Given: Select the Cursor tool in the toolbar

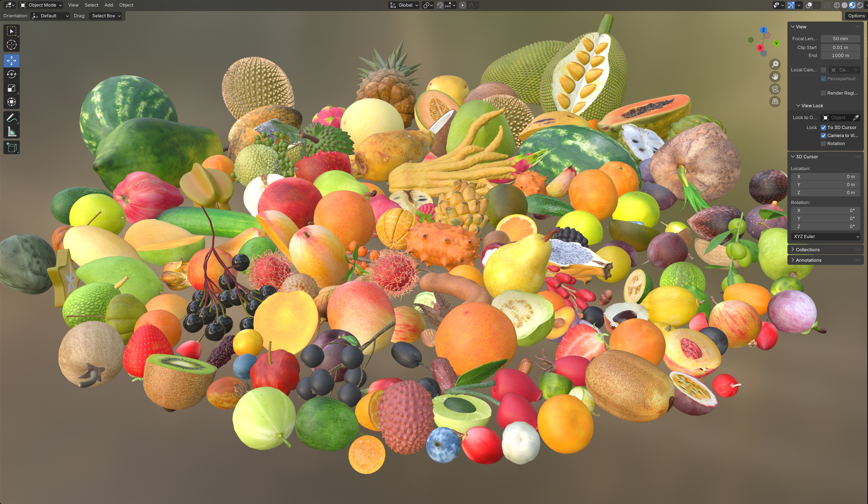Looking at the screenshot, I should pyautogui.click(x=11, y=45).
